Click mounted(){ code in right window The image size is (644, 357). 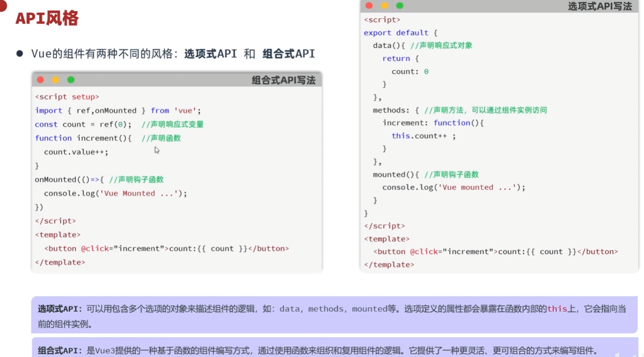point(396,175)
